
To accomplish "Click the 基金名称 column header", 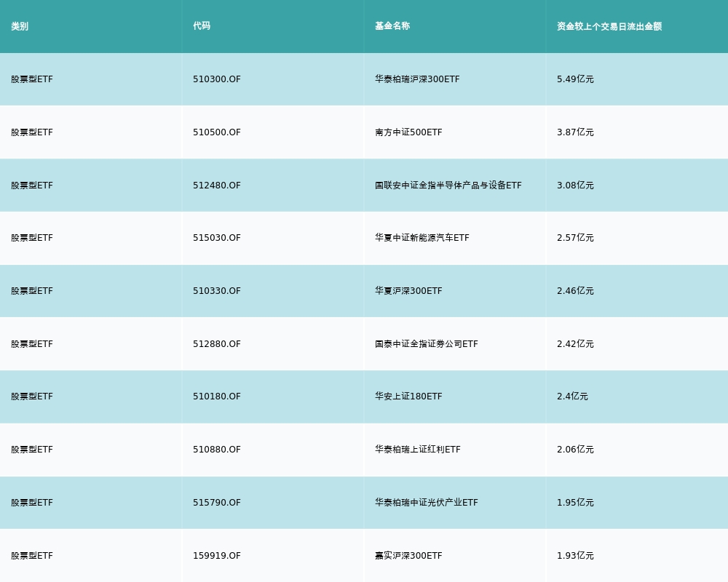I will tap(392, 26).
